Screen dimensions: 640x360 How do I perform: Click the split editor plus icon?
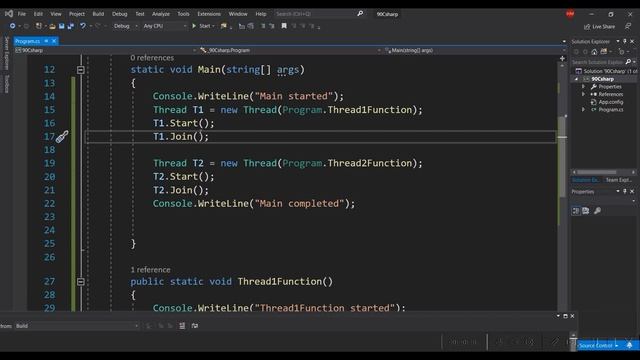pos(562,58)
